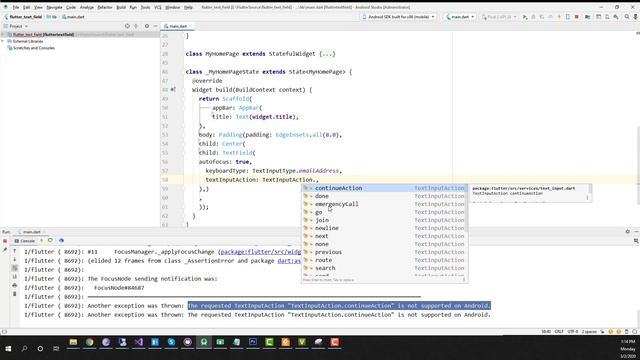Screen dimensions: 640x360
Task: Click the up arrow in console sidebar
Action: pos(15,251)
